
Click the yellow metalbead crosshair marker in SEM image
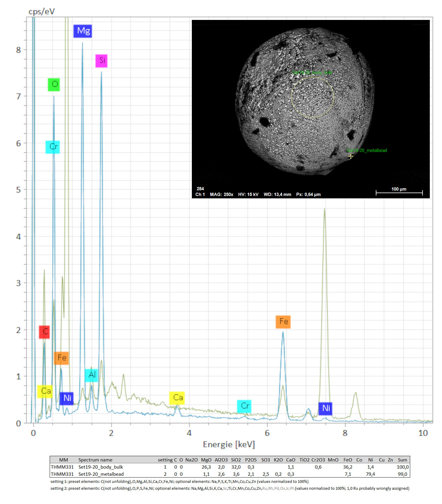351,156
